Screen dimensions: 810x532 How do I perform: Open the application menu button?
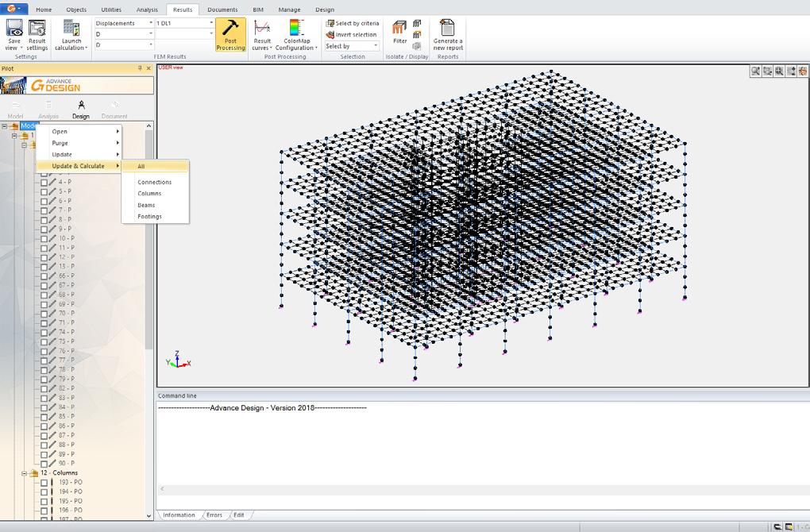point(14,9)
